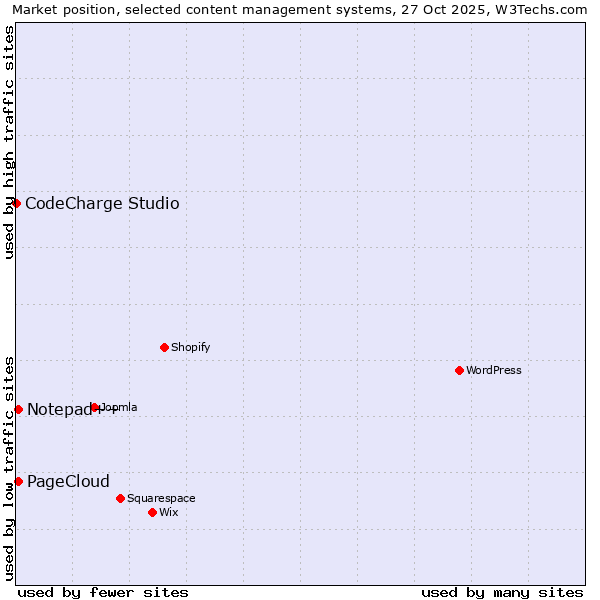Click the red Joomla data point
The width and height of the screenshot is (600, 600).
95,407
